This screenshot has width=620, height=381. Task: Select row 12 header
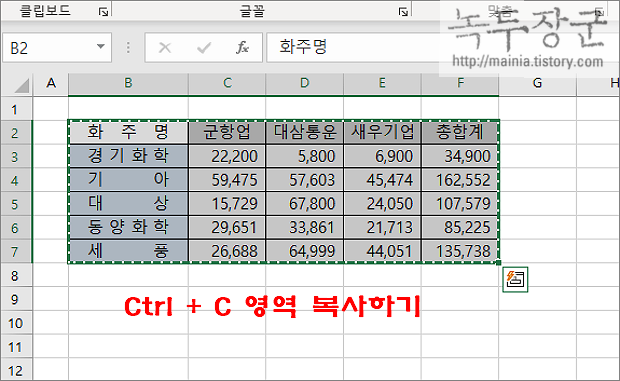pyautogui.click(x=16, y=370)
